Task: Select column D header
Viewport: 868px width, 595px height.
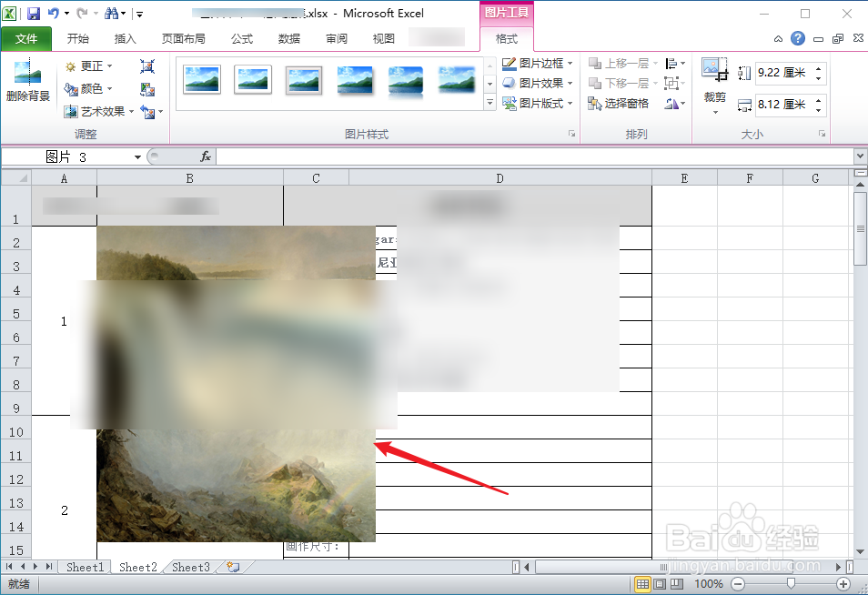Action: click(500, 178)
